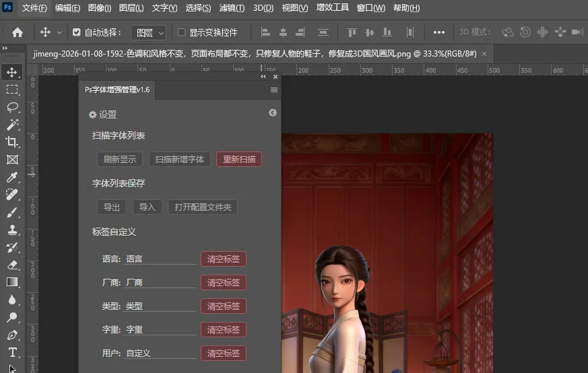The width and height of the screenshot is (588, 373).
Task: Click the 3D rotate object icon
Action: point(507,32)
